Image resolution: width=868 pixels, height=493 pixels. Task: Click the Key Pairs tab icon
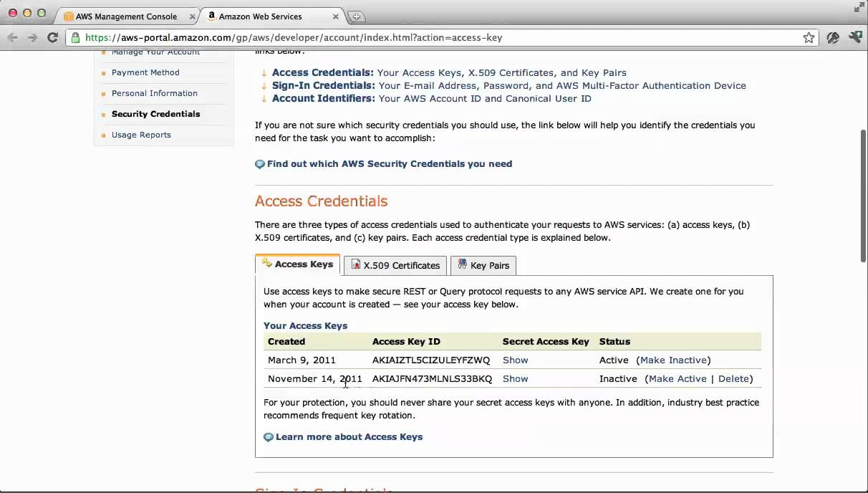pyautogui.click(x=462, y=264)
